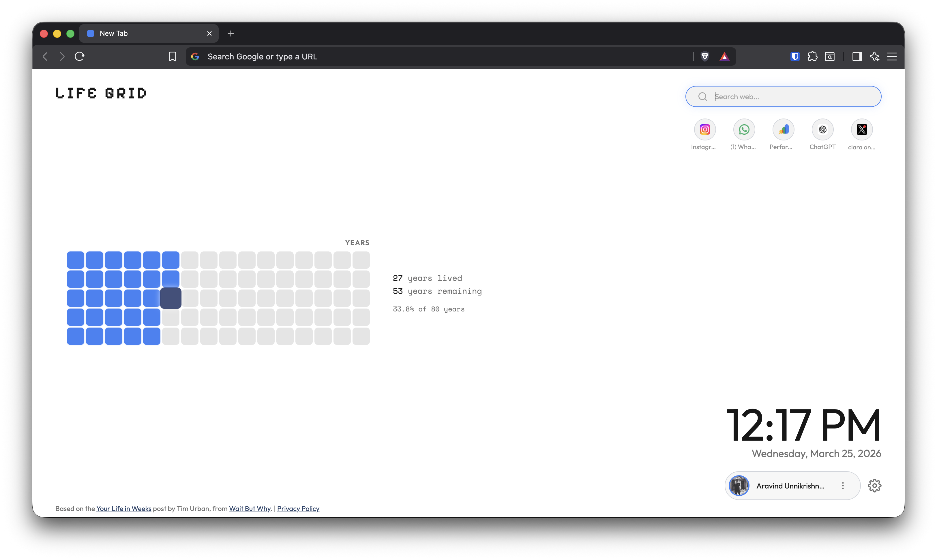
Task: Open the Leo AI sparkle icon
Action: coord(875,56)
